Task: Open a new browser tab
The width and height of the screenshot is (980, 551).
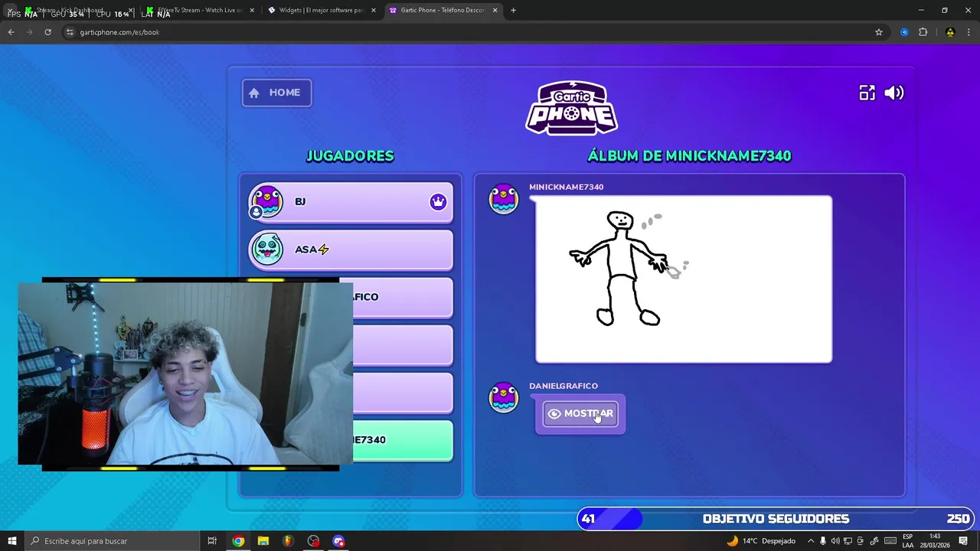Action: point(514,10)
